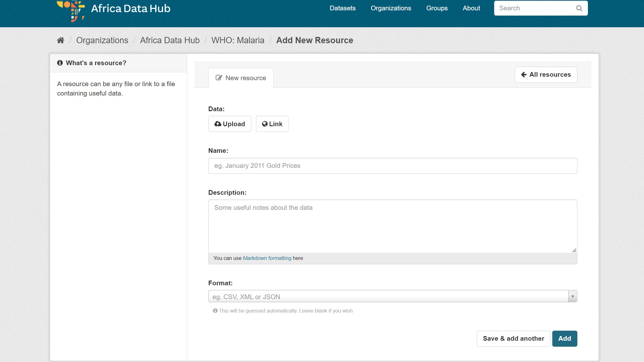Click inside the Description textarea
This screenshot has height=362, width=644.
point(392,226)
